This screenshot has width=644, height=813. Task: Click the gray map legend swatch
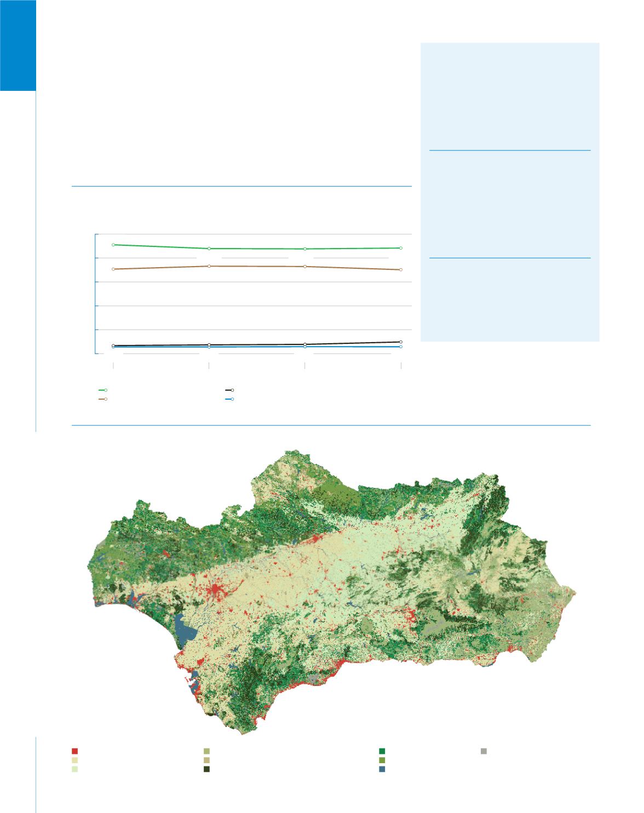[x=484, y=751]
